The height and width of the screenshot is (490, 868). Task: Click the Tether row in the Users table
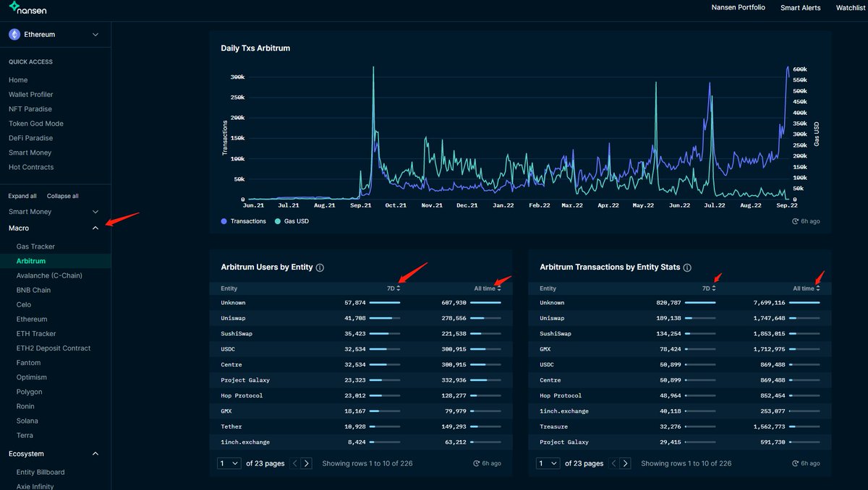(361, 426)
